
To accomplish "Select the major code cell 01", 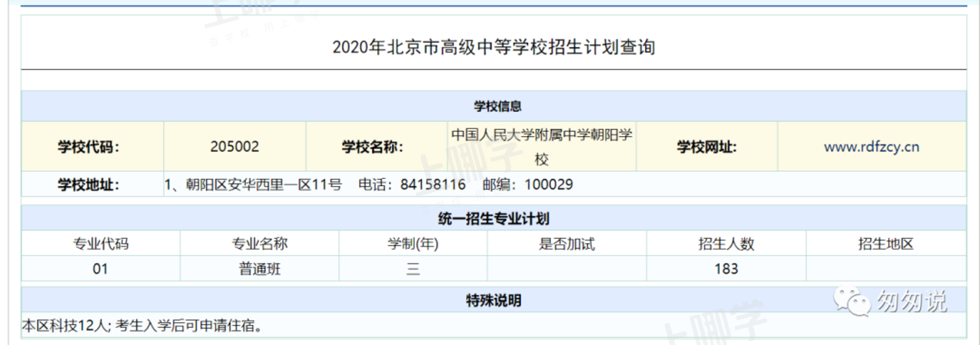I will [x=101, y=269].
